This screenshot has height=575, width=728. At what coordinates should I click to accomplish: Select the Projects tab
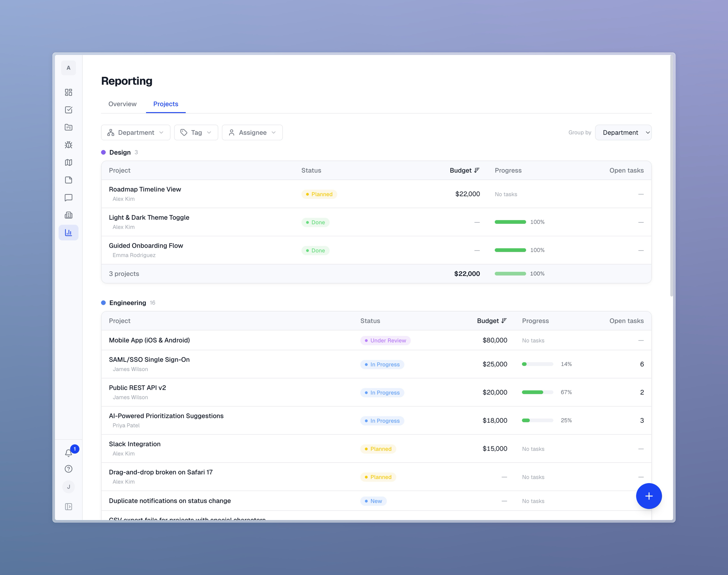(x=166, y=104)
